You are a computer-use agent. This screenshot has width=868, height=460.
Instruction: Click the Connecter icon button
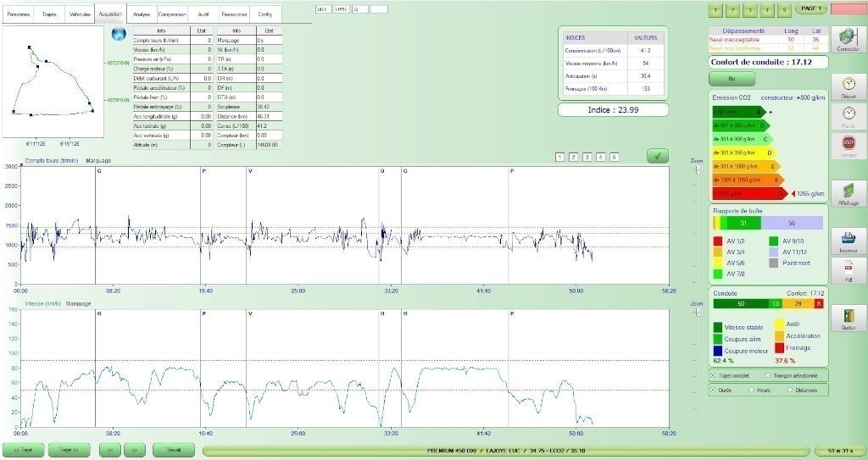tap(848, 38)
